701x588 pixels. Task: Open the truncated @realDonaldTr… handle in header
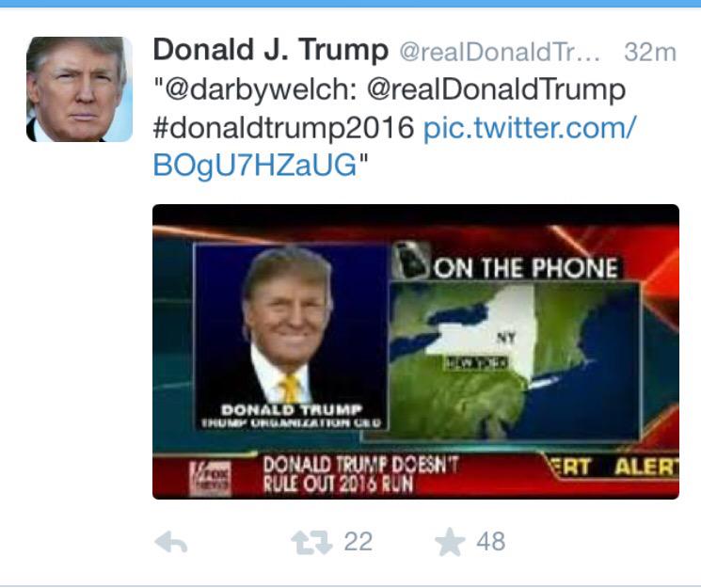click(500, 52)
